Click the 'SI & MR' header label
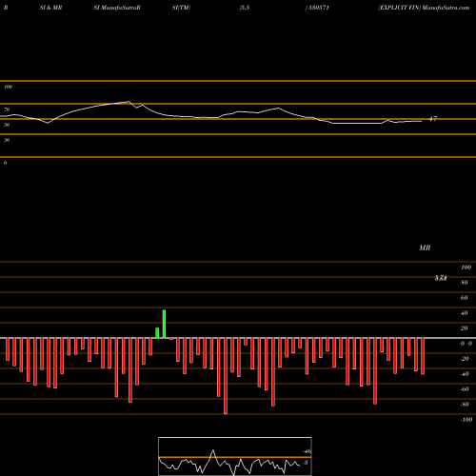Screen dimensions: 476x476 click(x=50, y=8)
